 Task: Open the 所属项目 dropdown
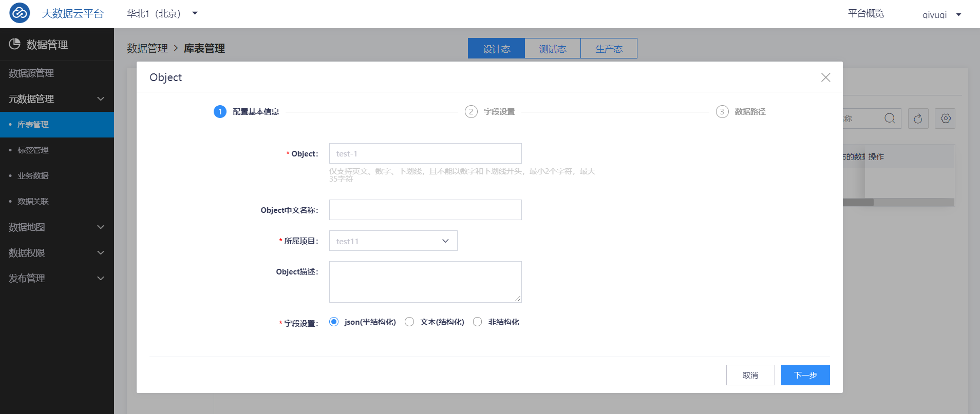pos(393,241)
